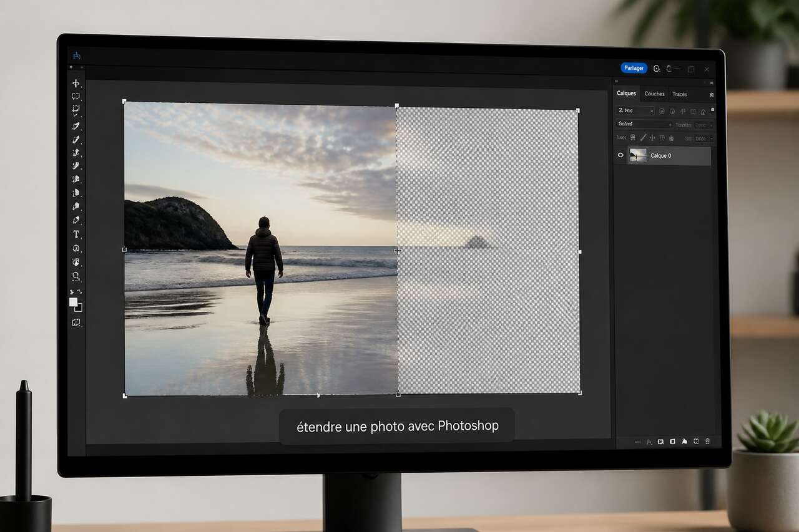Click the link layers icon at panel bottom
799x532 pixels.
coord(638,442)
